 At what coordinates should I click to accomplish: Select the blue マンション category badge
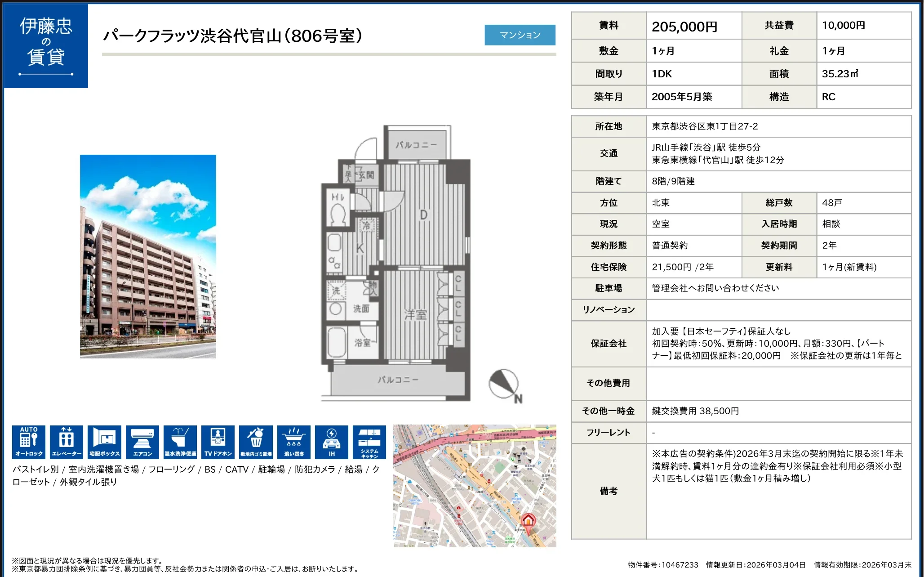(520, 35)
